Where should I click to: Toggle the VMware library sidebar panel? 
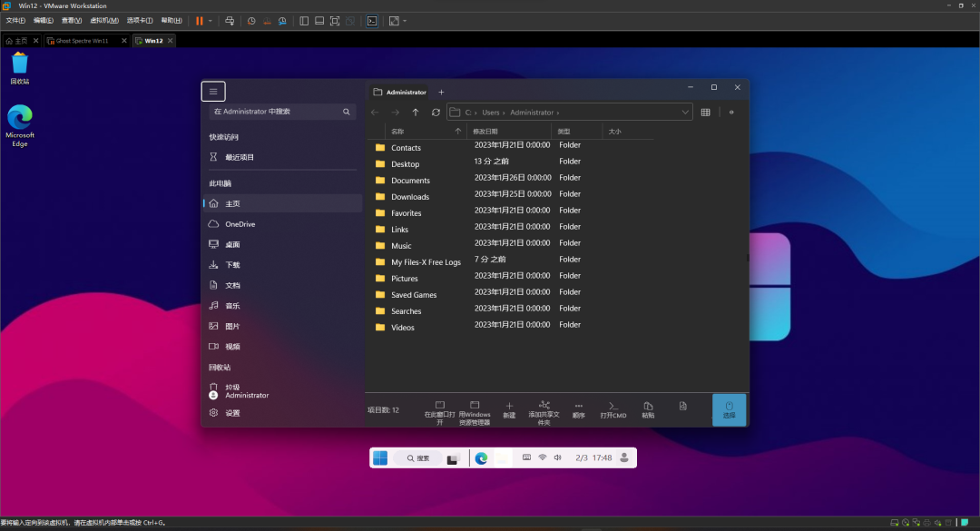coord(304,20)
